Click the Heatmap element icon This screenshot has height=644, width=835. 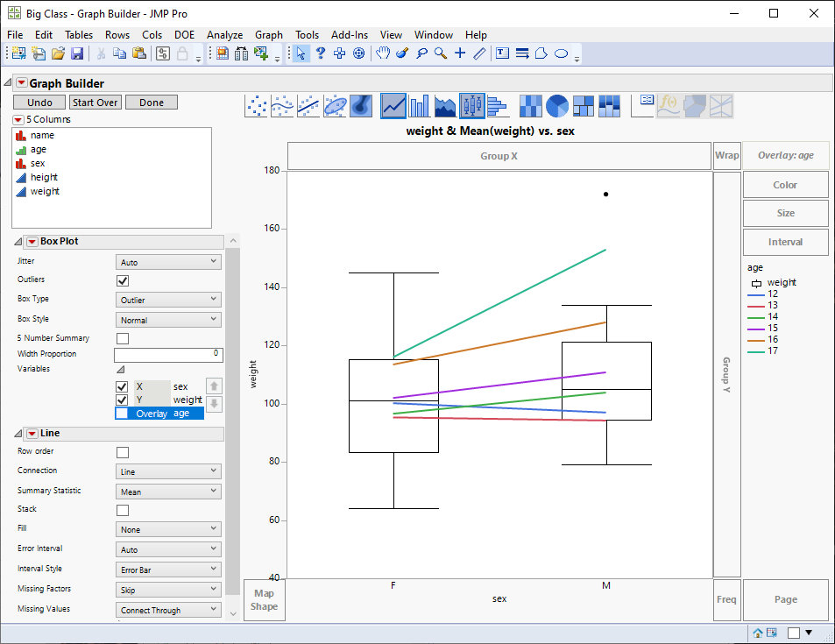530,106
